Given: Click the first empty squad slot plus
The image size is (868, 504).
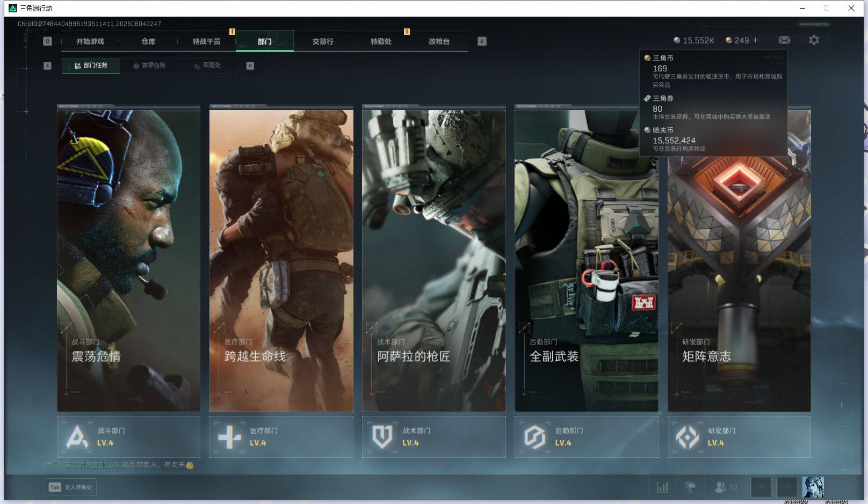Looking at the screenshot, I should [x=761, y=487].
